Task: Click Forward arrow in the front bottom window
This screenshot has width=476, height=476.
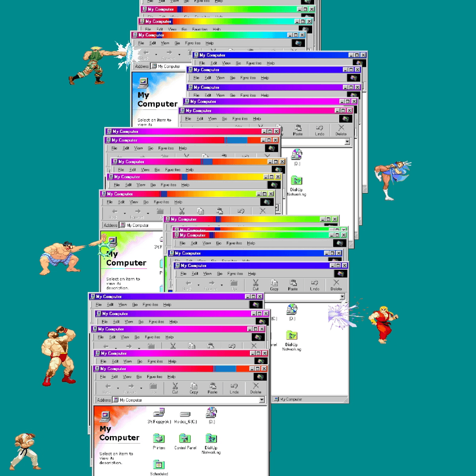Action: [131, 388]
